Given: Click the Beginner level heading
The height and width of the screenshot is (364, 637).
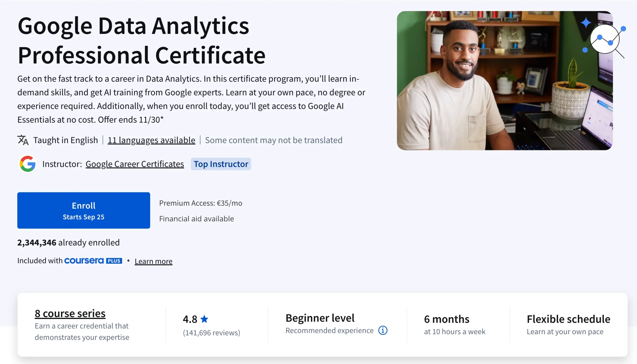Looking at the screenshot, I should pos(320,318).
